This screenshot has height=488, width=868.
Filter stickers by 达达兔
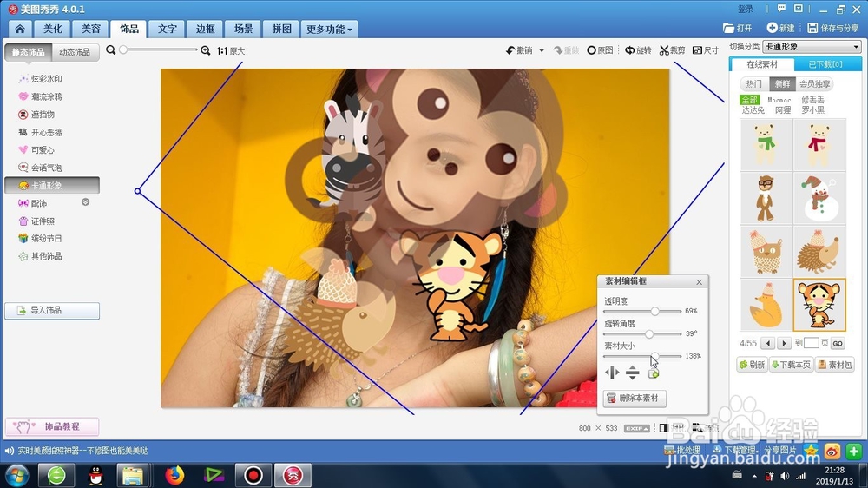[x=753, y=109]
